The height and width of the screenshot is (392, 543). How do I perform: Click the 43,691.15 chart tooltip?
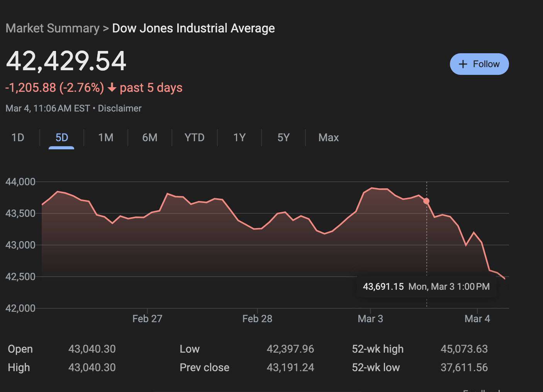[426, 287]
